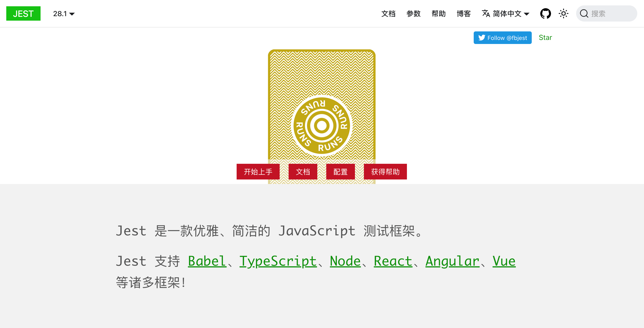644x328 pixels.
Task: Toggle dark mode with sun icon
Action: click(563, 13)
